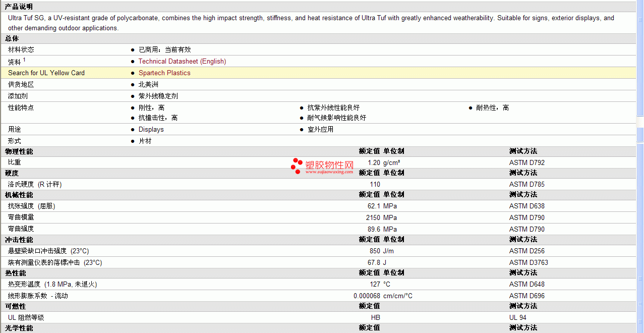Select the feature 抗撞击性，高
The height and width of the screenshot is (333, 644).
point(158,118)
